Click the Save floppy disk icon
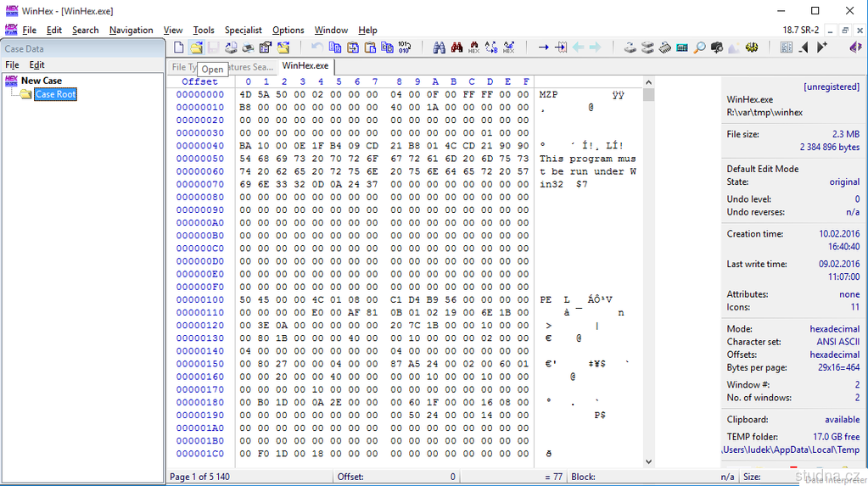Viewport: 868px width, 486px height. click(x=213, y=47)
